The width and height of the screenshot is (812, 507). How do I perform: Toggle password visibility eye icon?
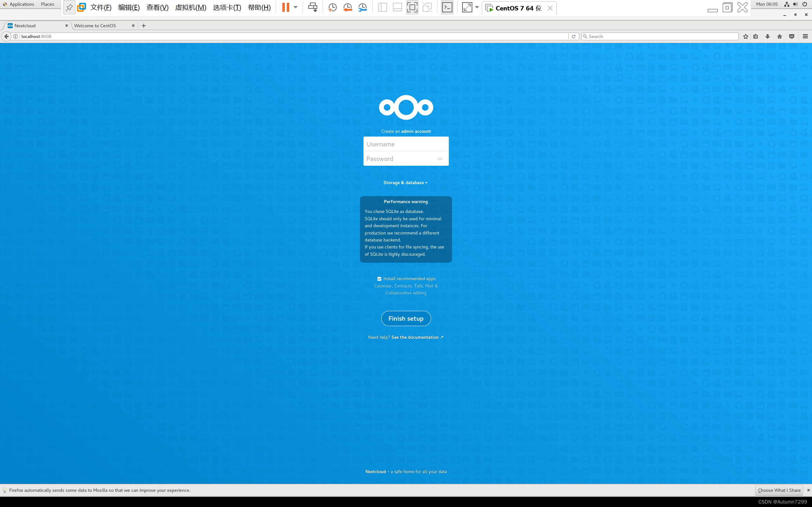(440, 159)
